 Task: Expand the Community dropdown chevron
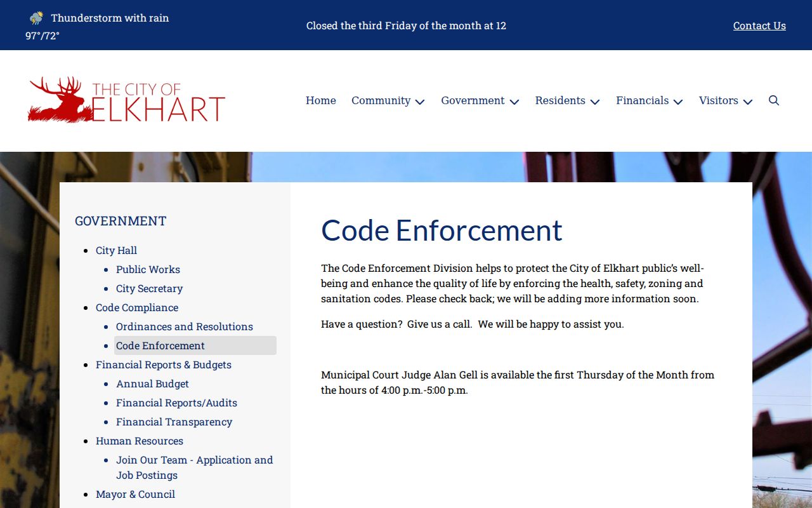pyautogui.click(x=420, y=102)
